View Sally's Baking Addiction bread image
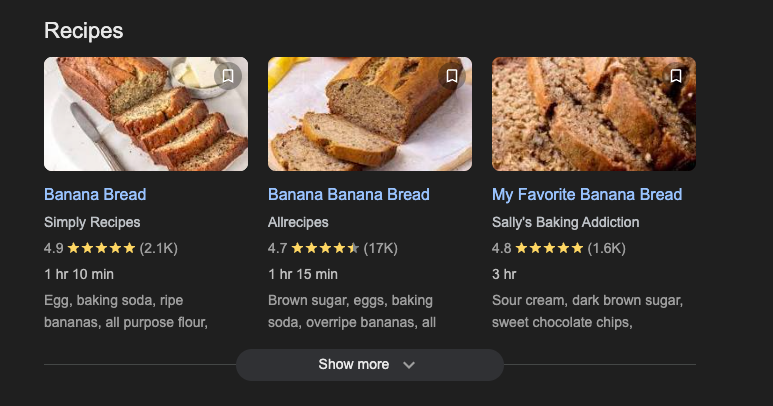The width and height of the screenshot is (773, 406). (593, 115)
